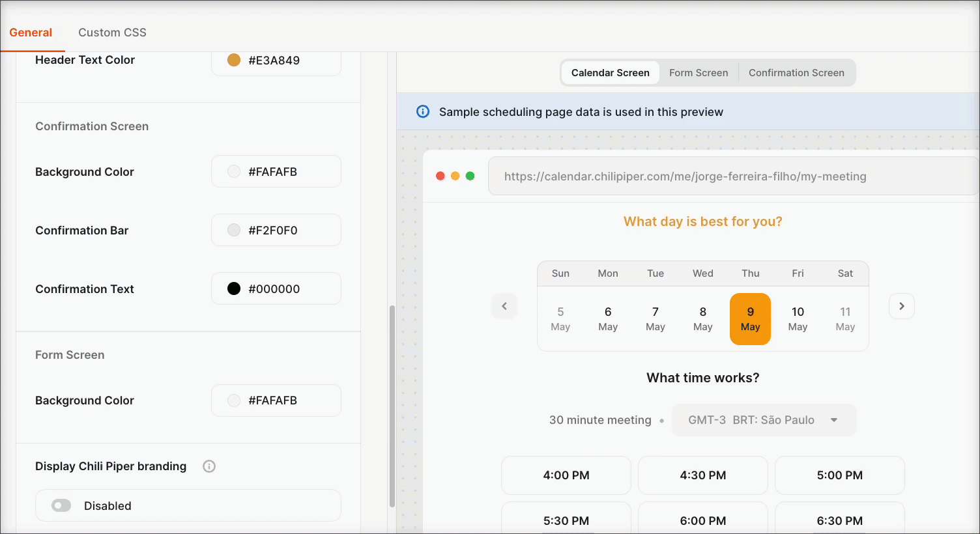Image resolution: width=980 pixels, height=534 pixels.
Task: Click info icon beside Display Chili Piper branding
Action: point(209,466)
